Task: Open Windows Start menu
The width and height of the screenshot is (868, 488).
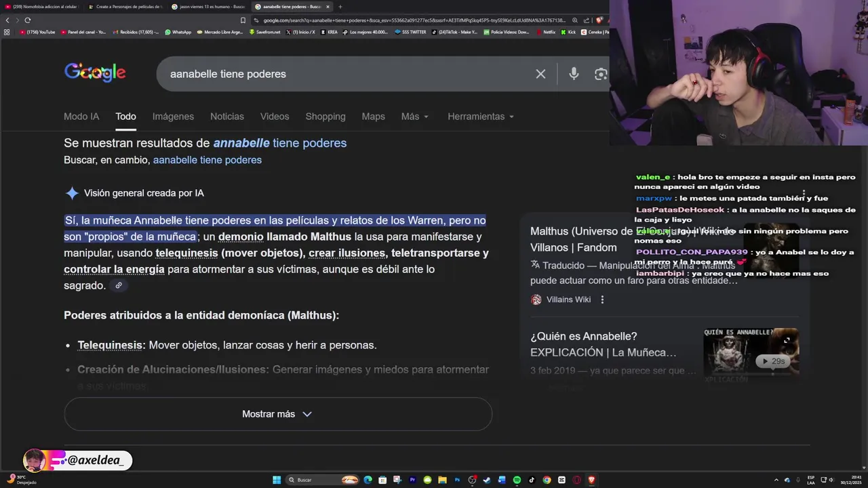Action: click(x=277, y=480)
